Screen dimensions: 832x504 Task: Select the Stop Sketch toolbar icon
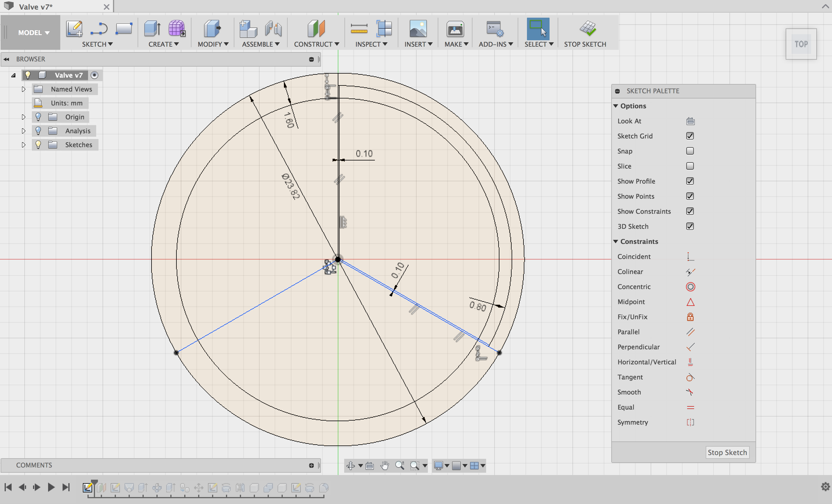point(588,28)
